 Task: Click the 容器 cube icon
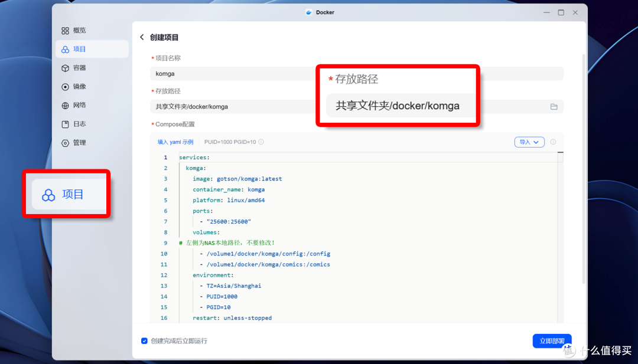pos(65,68)
